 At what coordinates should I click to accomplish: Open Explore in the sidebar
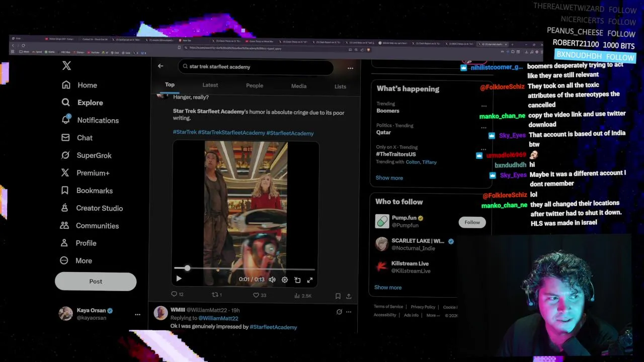point(82,103)
